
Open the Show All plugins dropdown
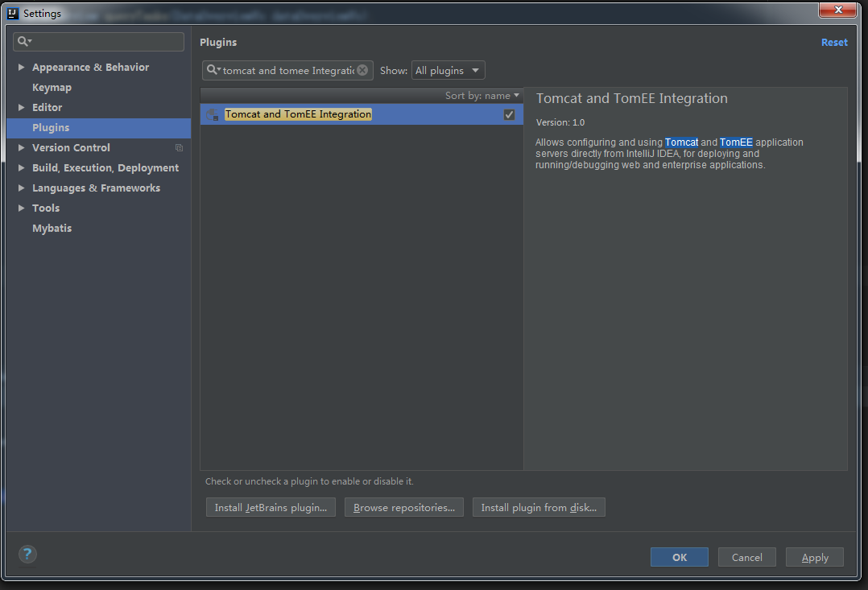[448, 70]
